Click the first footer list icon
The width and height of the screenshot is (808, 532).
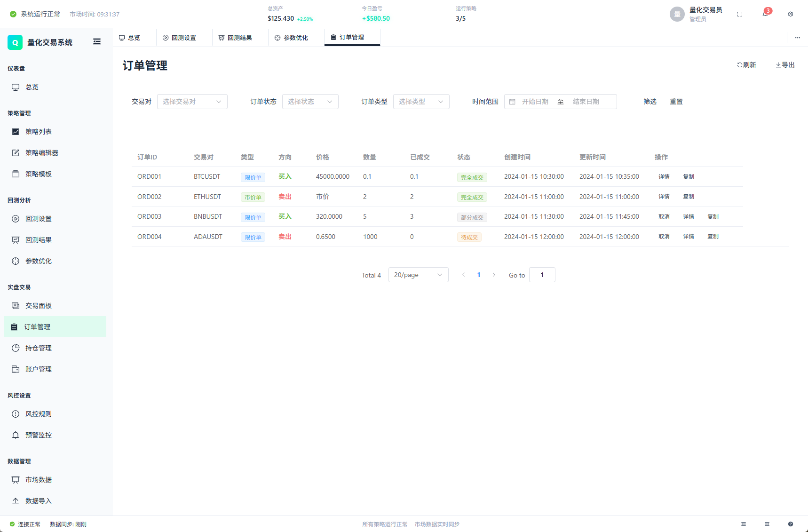pos(744,524)
